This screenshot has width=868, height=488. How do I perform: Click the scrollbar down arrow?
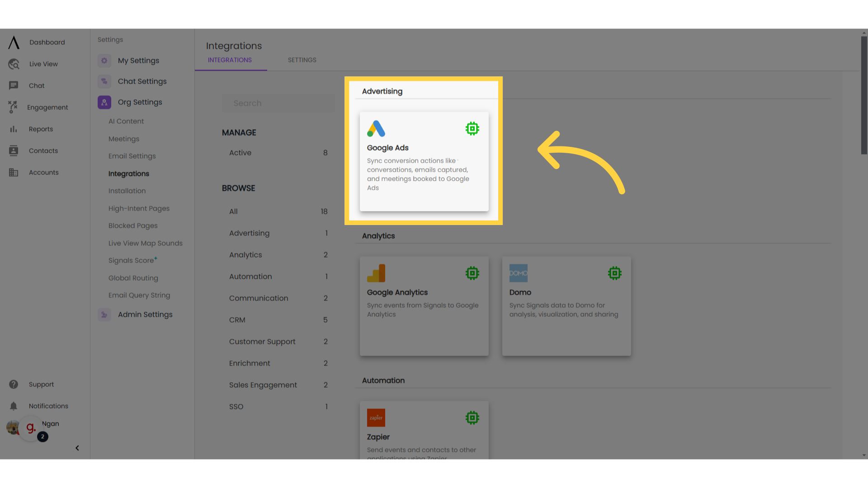click(864, 455)
